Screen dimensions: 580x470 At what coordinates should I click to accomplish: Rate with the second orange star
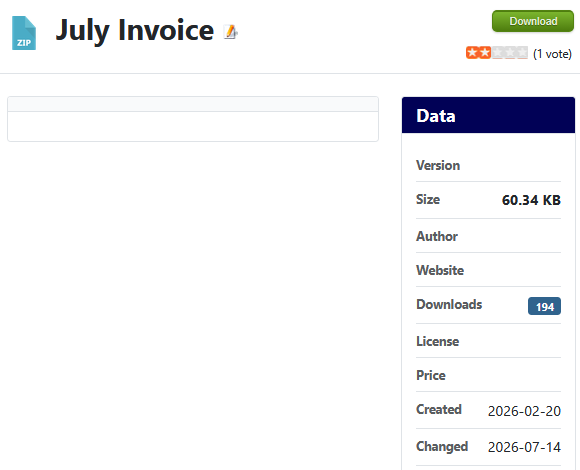click(485, 53)
